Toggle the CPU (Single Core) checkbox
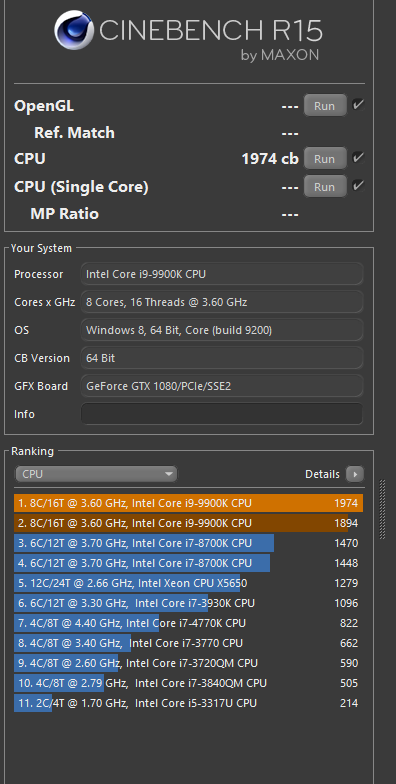 358,186
